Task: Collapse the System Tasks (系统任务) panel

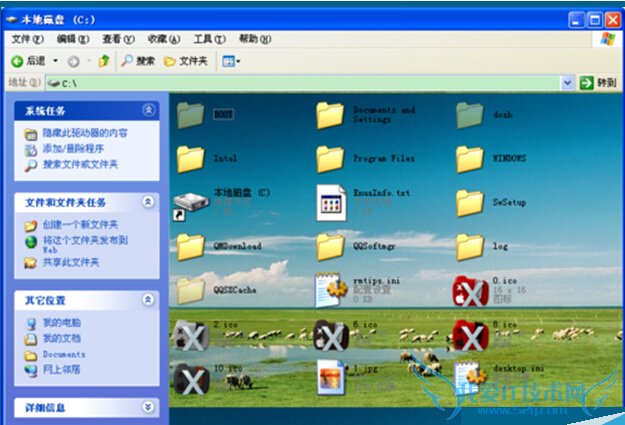Action: pyautogui.click(x=149, y=110)
